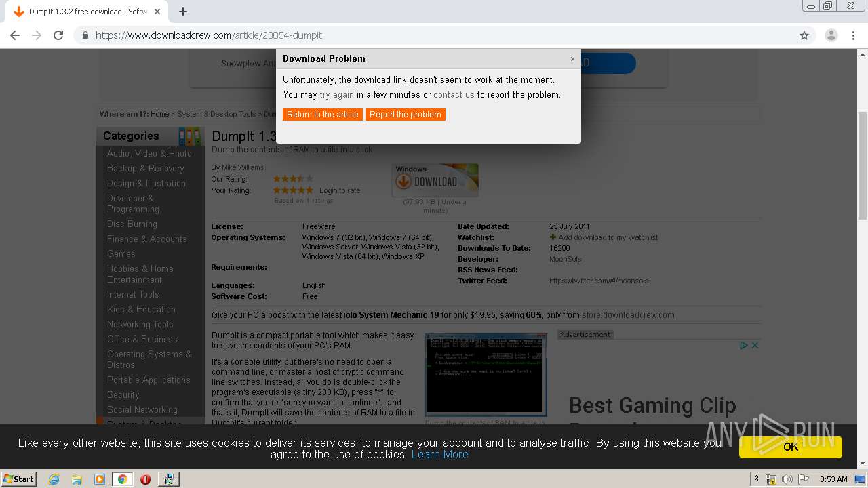Image resolution: width=868 pixels, height=488 pixels.
Task: Open Kids & Education category
Action: coord(141,309)
